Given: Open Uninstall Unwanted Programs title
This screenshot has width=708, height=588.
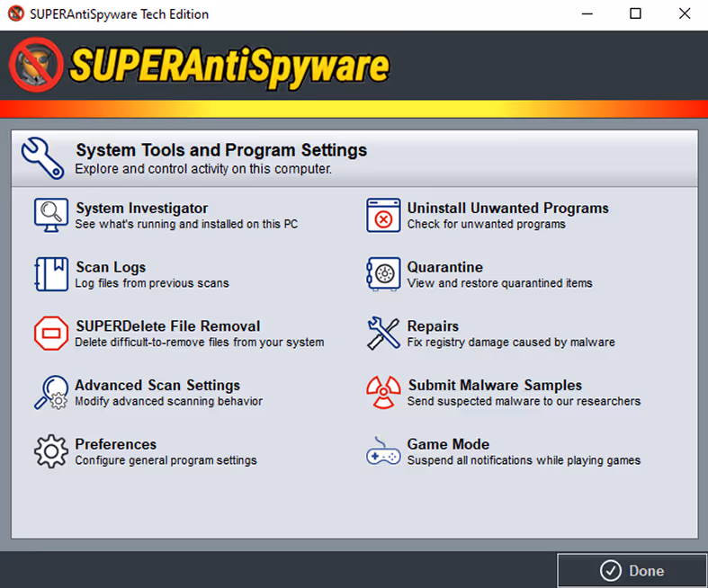Looking at the screenshot, I should tap(508, 208).
